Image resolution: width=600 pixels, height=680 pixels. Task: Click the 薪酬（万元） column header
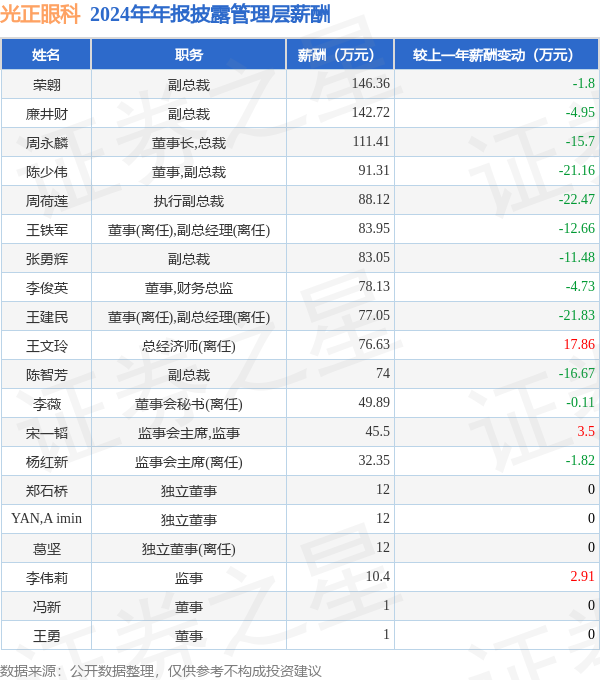(340, 55)
